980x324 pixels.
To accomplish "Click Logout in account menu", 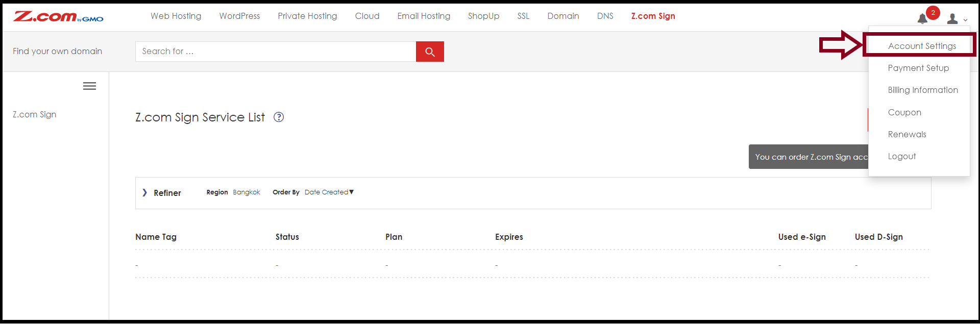I will coord(902,156).
